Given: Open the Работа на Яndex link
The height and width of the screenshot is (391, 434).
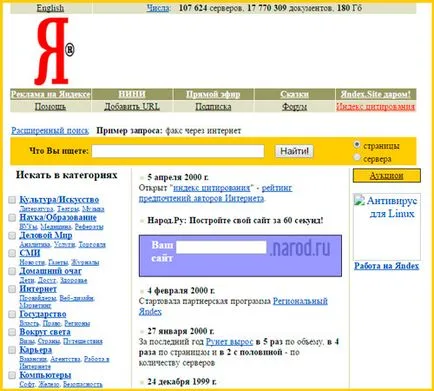Looking at the screenshot, I should point(387,266).
